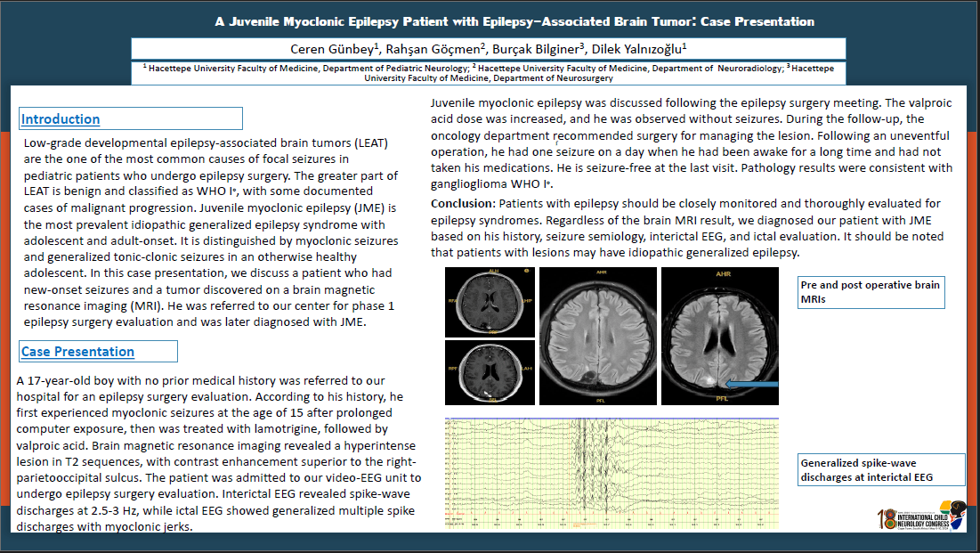Click the 'Department of Neurosurgery' affiliation text
The height and width of the screenshot is (553, 980).
coord(553,78)
